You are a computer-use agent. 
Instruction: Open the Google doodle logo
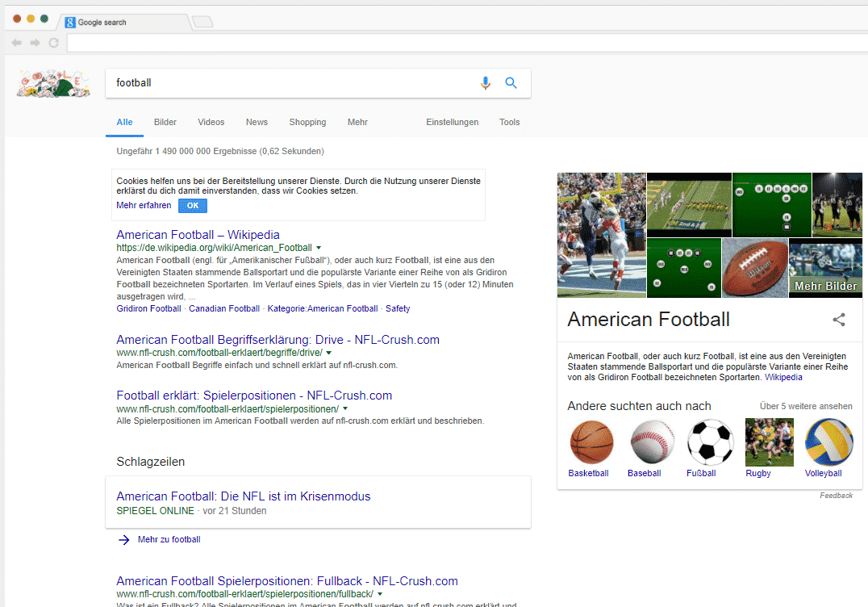click(x=53, y=84)
